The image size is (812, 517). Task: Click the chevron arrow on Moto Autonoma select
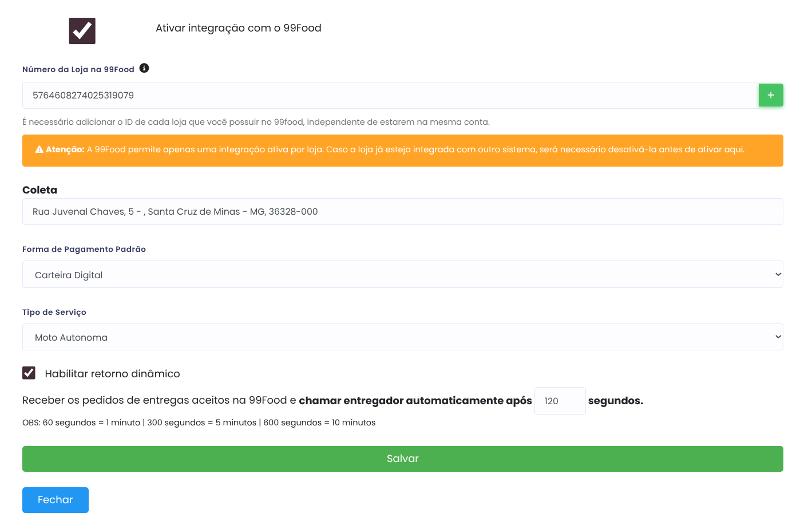[778, 337]
